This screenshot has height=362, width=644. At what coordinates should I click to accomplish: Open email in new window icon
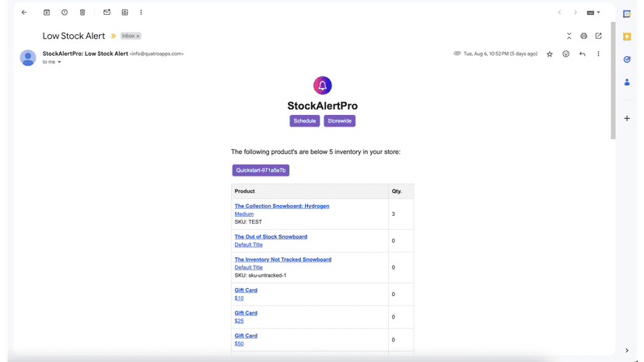tap(598, 36)
